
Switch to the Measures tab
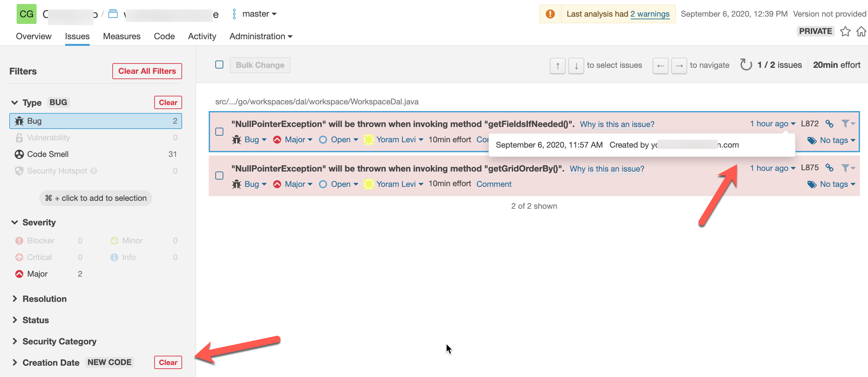click(122, 36)
